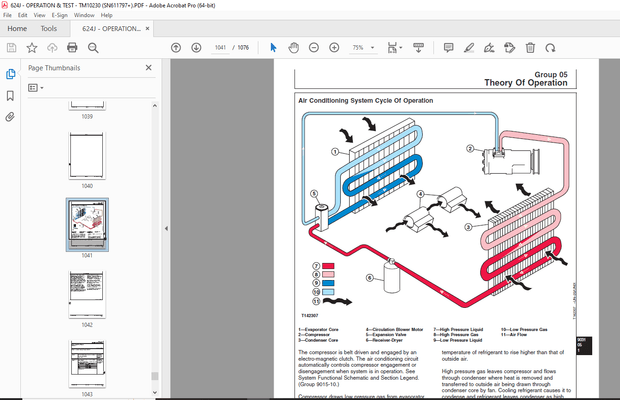
Task: Click the page number input field
Action: pos(220,47)
